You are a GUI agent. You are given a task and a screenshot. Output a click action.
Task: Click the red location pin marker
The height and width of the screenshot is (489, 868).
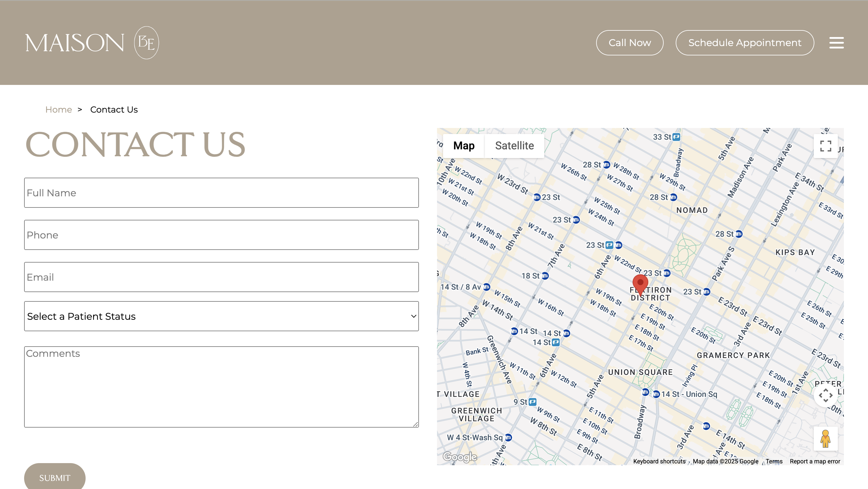[x=640, y=285]
